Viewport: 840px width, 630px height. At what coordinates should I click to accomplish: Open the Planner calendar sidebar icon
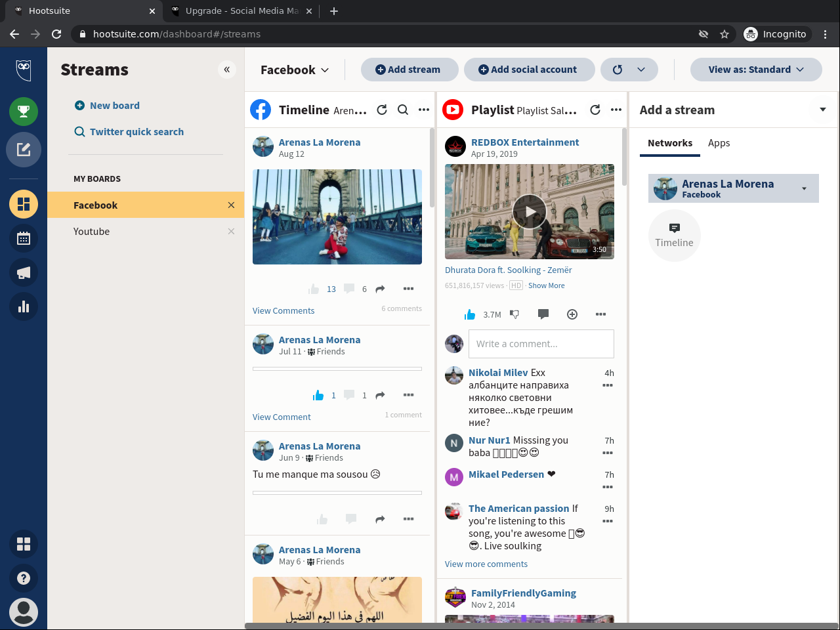[x=24, y=238]
